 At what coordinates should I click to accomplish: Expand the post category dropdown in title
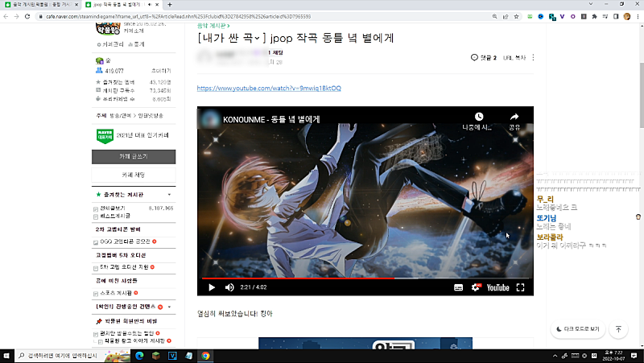coord(257,38)
